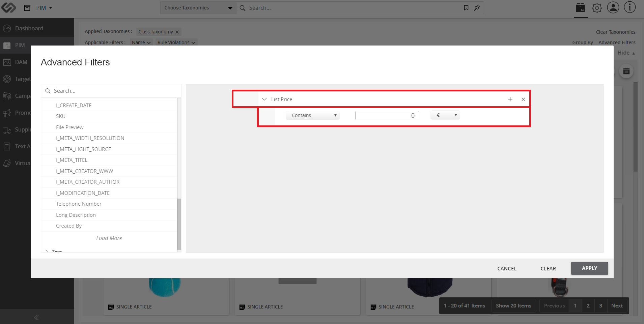Click the magnifier icon in top search bar
This screenshot has width=644, height=324.
click(x=242, y=8)
